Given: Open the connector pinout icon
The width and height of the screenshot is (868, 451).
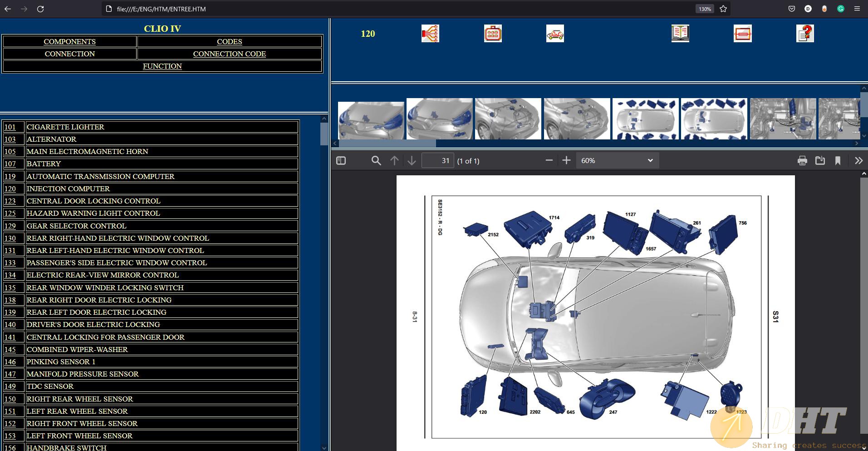Looking at the screenshot, I should pyautogui.click(x=493, y=34).
